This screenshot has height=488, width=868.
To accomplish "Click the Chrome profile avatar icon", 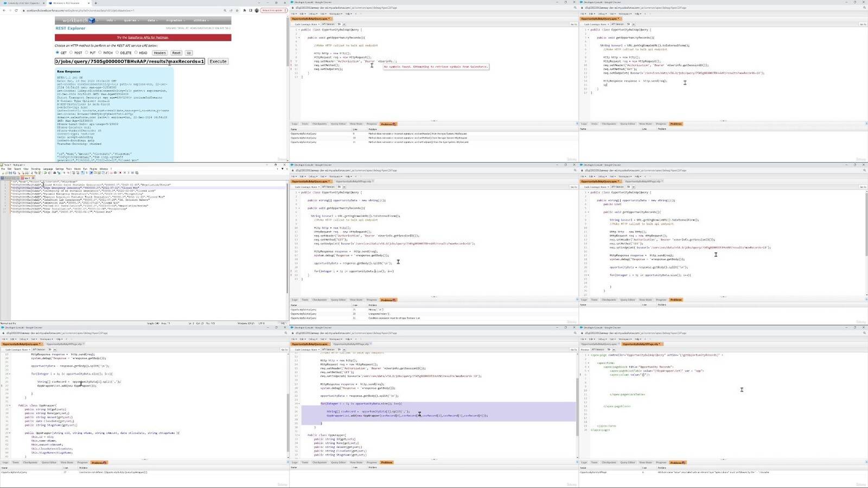I will tap(257, 10).
